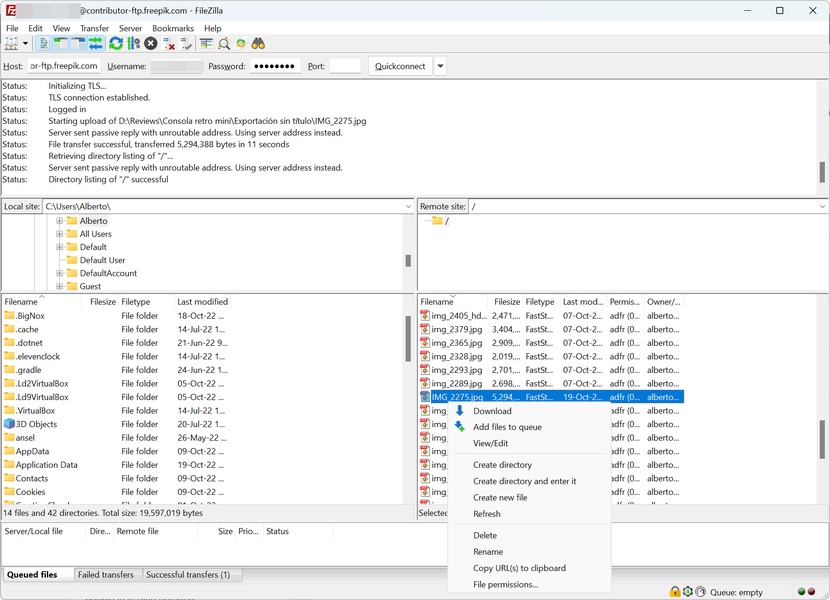Expand the All Users folder tree node
Screen dimensions: 830x600
[x=59, y=234]
